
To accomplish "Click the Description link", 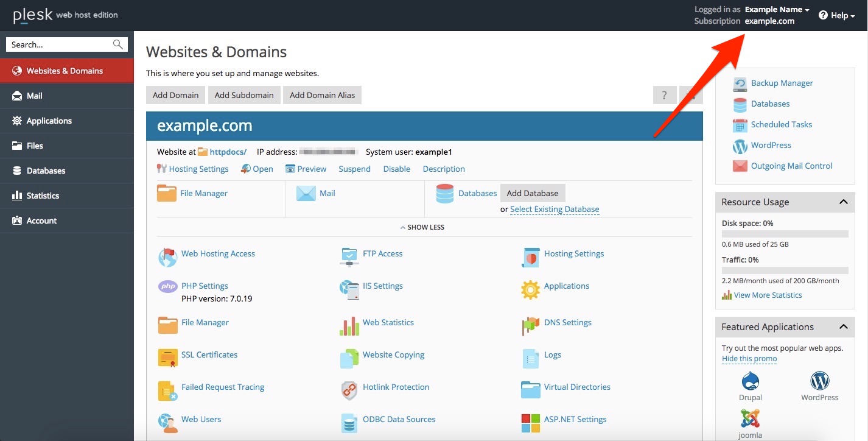I will [x=444, y=169].
